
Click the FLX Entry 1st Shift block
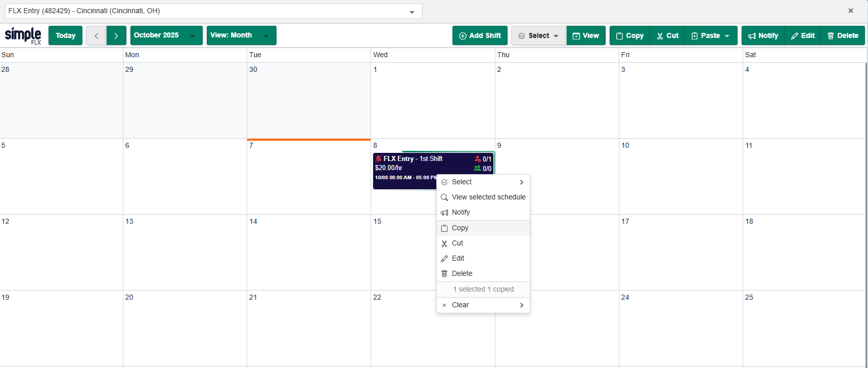[x=404, y=167]
